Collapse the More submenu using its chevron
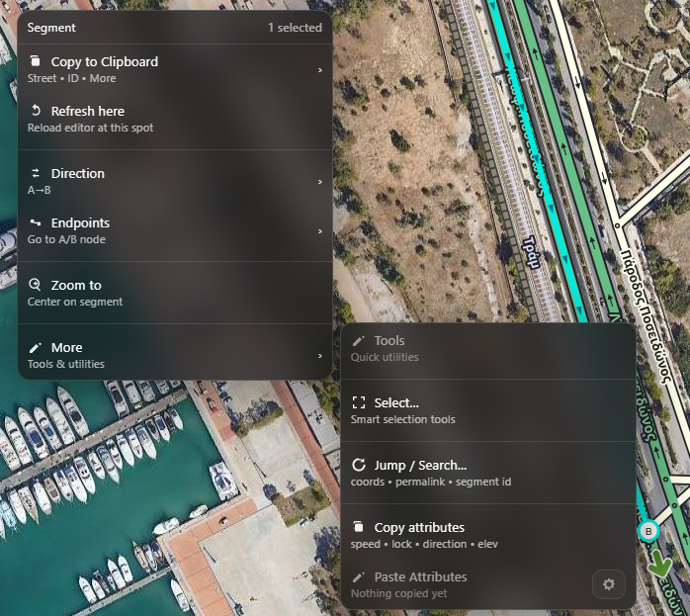The width and height of the screenshot is (690, 616). (x=319, y=356)
